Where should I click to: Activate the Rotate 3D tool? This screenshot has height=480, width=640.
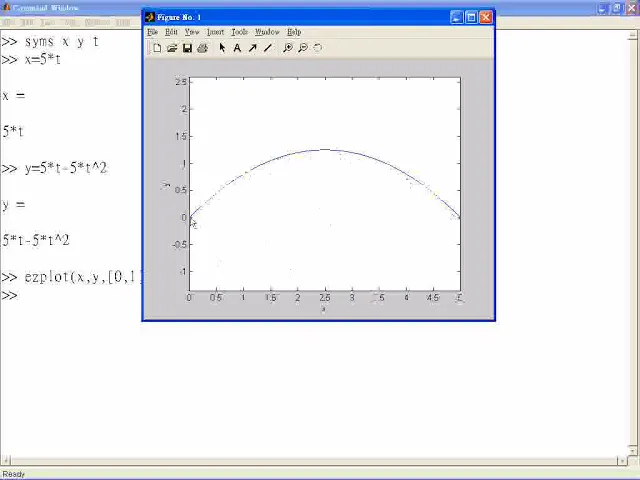[x=318, y=48]
